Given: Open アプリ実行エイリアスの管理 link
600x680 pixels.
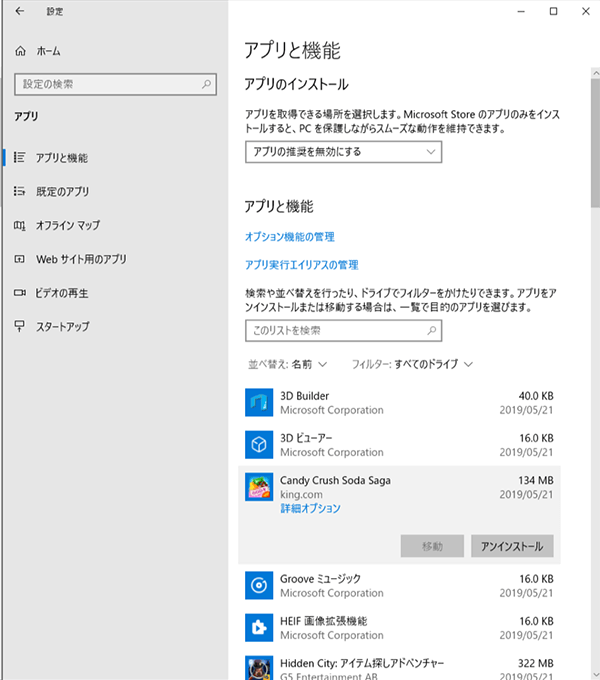Looking at the screenshot, I should point(302,265).
